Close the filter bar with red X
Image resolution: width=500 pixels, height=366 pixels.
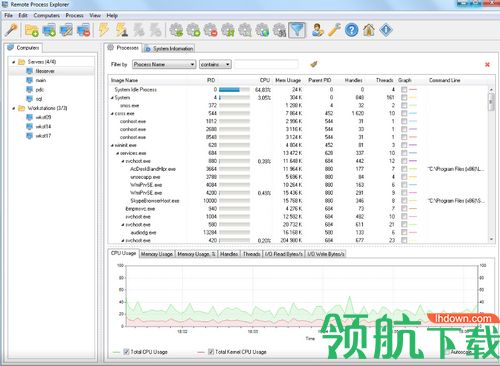click(487, 64)
